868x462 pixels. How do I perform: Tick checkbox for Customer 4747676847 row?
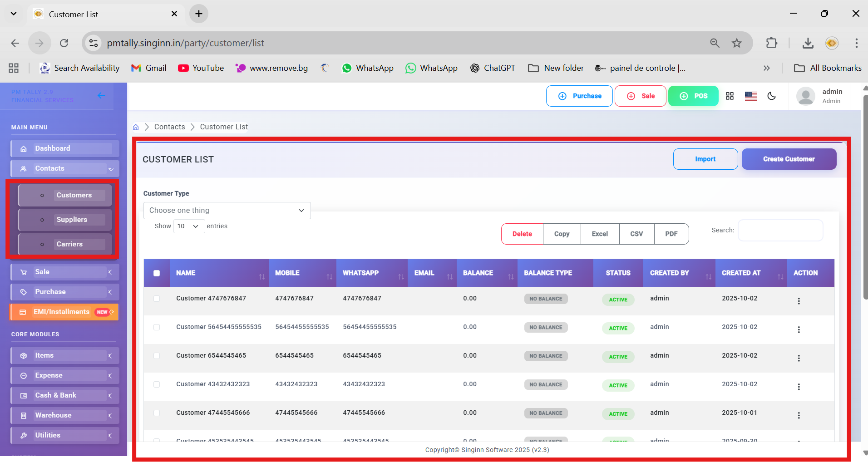(157, 299)
